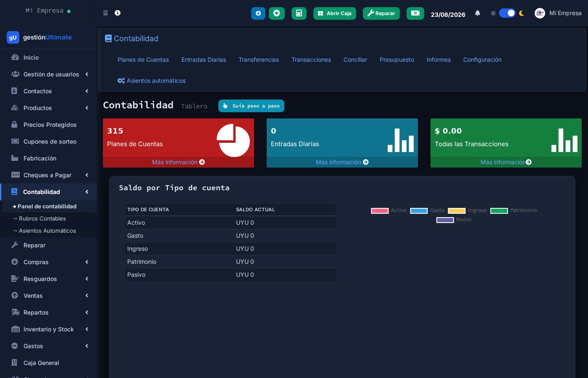Viewport: 588px width, 378px height.
Task: Click the blue download arrow button
Action: pyautogui.click(x=258, y=13)
